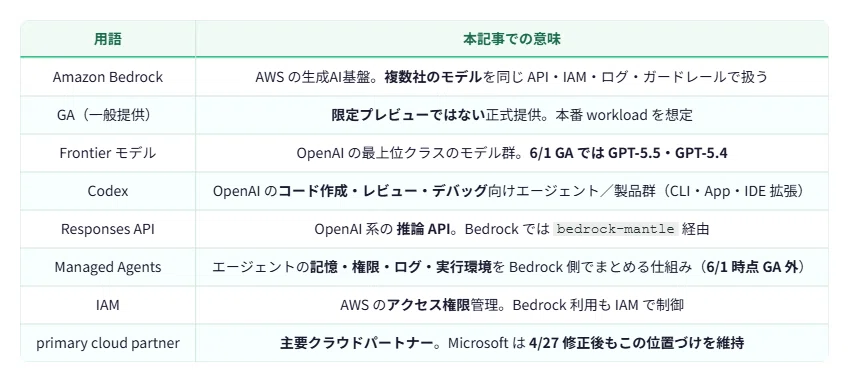Click the bold text 主要クラウドパートナー
Screen dimensions: 848x382
click(x=357, y=343)
